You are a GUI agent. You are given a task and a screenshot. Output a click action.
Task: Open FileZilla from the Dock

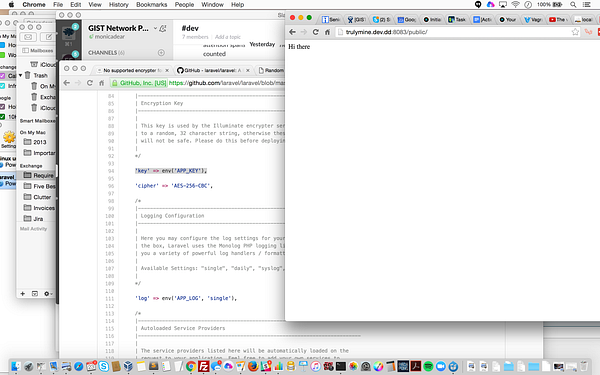203,367
